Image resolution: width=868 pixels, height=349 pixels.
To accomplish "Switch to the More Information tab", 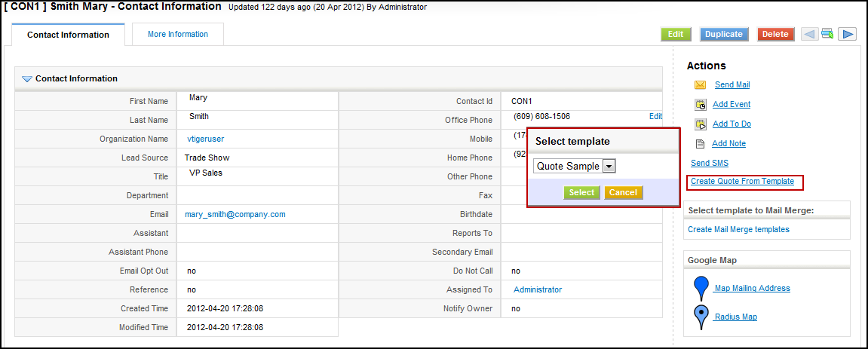I will (x=177, y=34).
